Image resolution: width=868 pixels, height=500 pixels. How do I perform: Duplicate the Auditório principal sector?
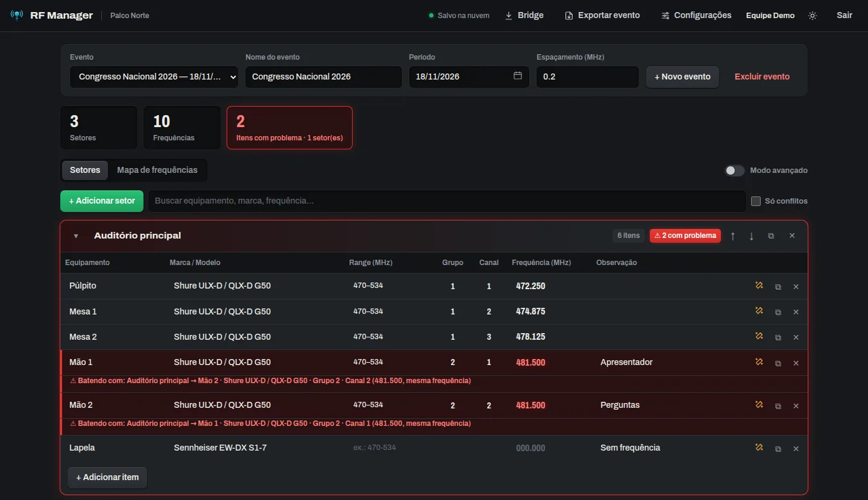(771, 236)
